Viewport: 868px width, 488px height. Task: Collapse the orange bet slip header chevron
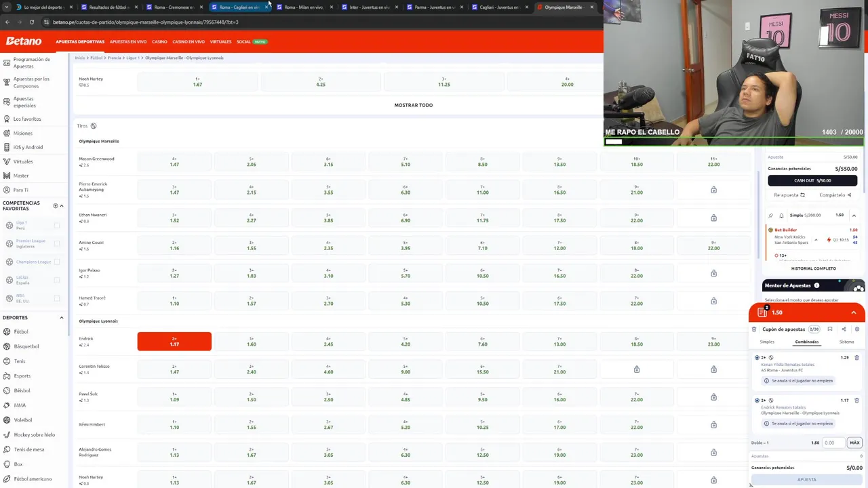tap(854, 312)
